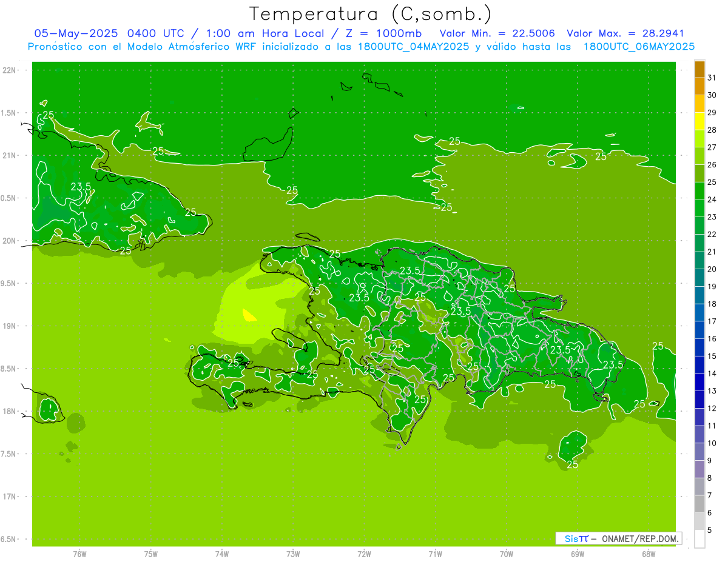This screenshot has width=728, height=562.
Task: Click the 'ONAMET/REP.DOM.' credit label
Action: click(x=639, y=538)
